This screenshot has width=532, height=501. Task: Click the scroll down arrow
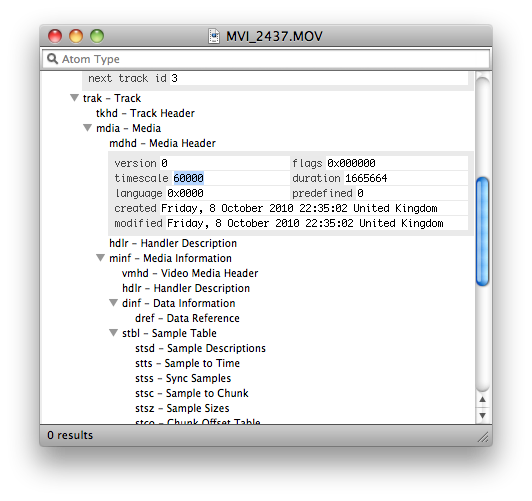[x=482, y=415]
